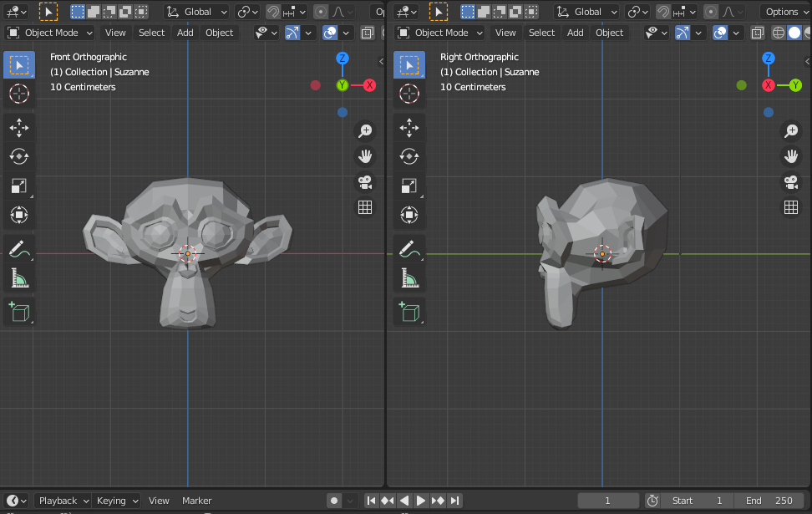The image size is (812, 514).
Task: Select the Annotate tool in left viewport
Action: pyautogui.click(x=19, y=249)
